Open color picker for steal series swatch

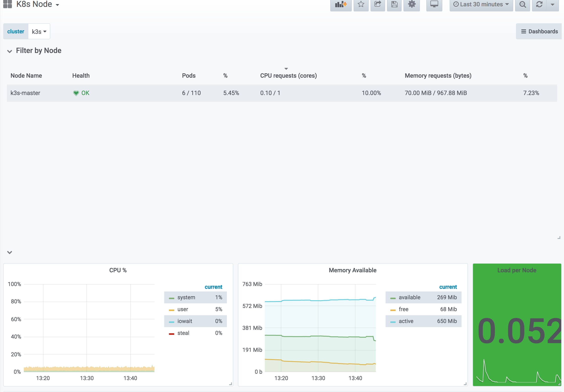click(x=172, y=334)
